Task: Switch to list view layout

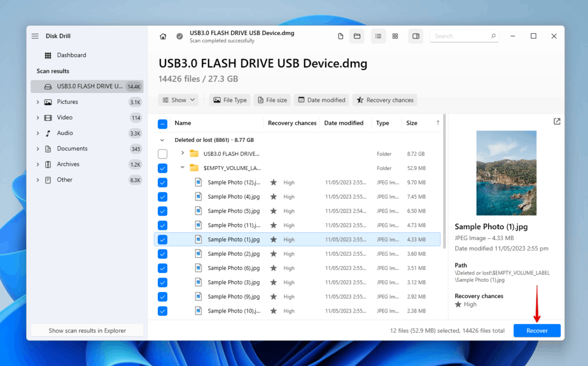Action: [378, 36]
